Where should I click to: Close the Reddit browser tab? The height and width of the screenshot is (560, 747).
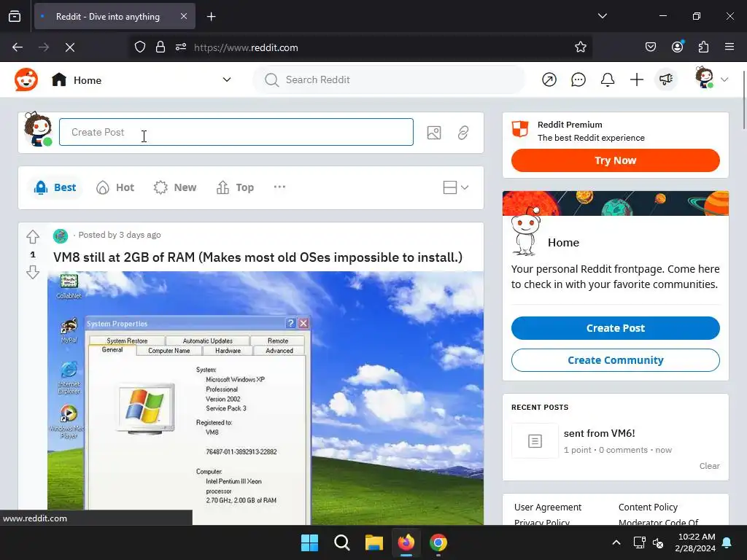point(183,16)
